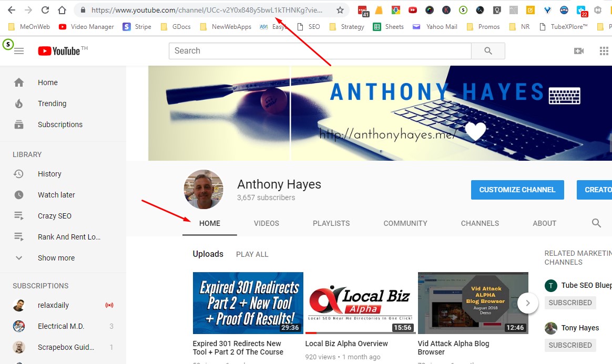
Task: Switch to the CHANNELS tab
Action: [480, 223]
